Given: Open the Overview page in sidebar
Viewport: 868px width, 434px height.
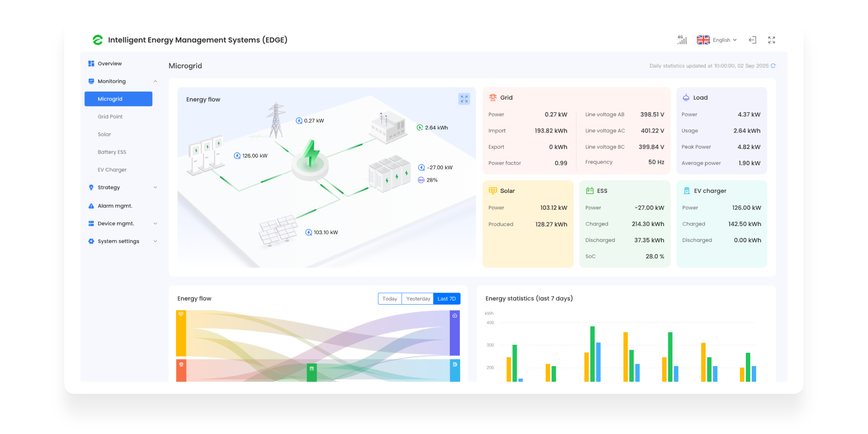Looking at the screenshot, I should (110, 63).
